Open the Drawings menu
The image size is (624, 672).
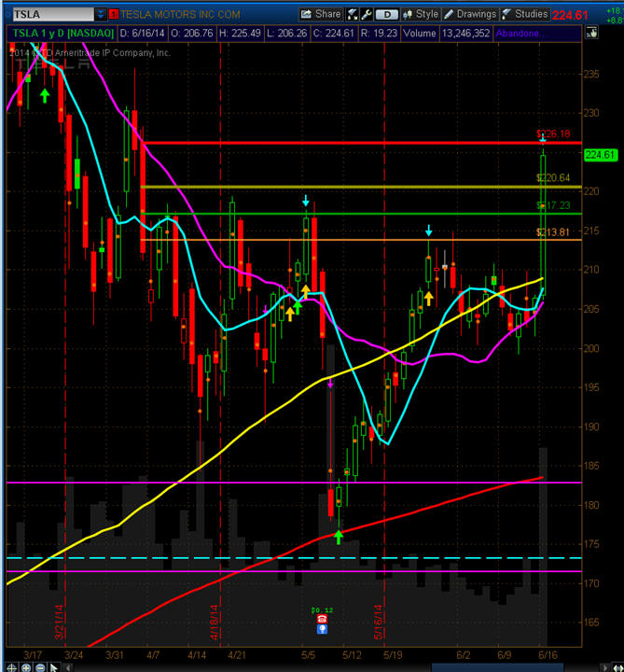[470, 14]
